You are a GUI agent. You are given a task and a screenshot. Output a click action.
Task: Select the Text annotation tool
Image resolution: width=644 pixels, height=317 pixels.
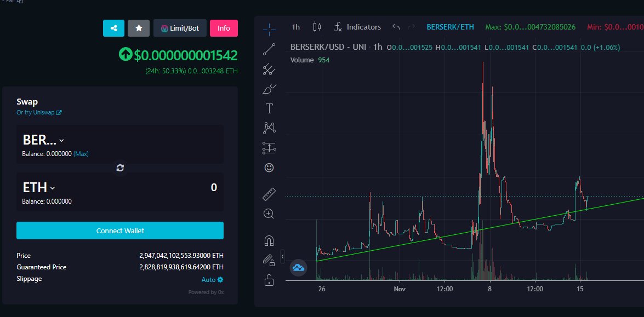269,108
